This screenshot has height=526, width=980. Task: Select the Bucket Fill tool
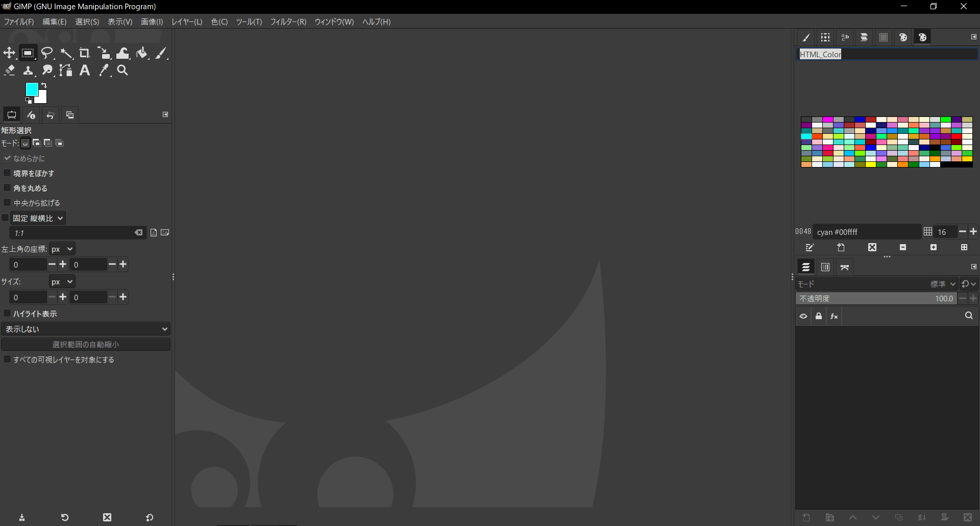click(x=142, y=53)
